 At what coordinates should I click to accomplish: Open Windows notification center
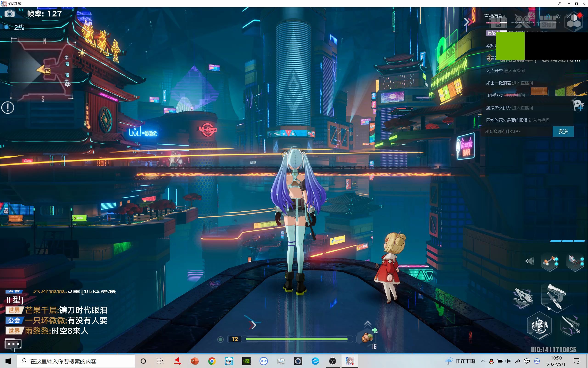577,361
